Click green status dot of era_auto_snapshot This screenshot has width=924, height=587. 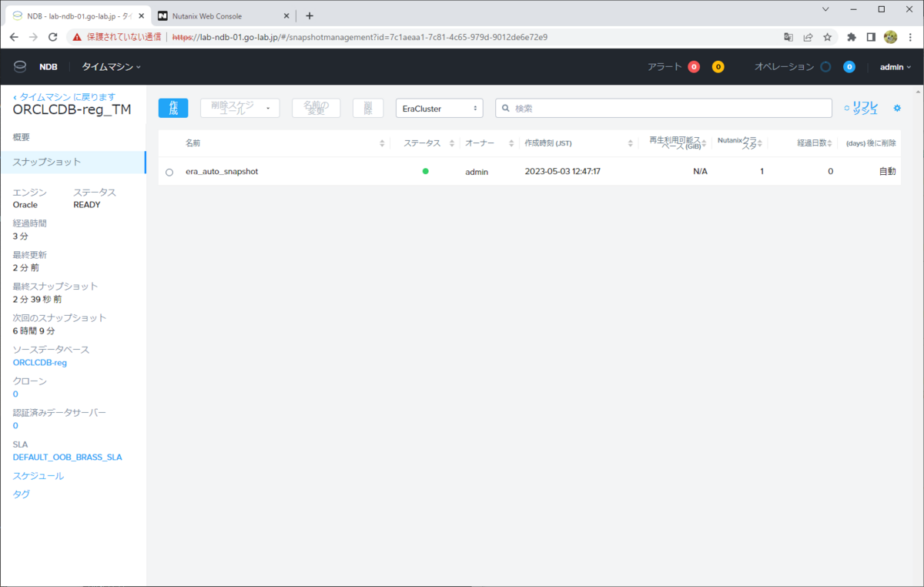[x=425, y=171]
